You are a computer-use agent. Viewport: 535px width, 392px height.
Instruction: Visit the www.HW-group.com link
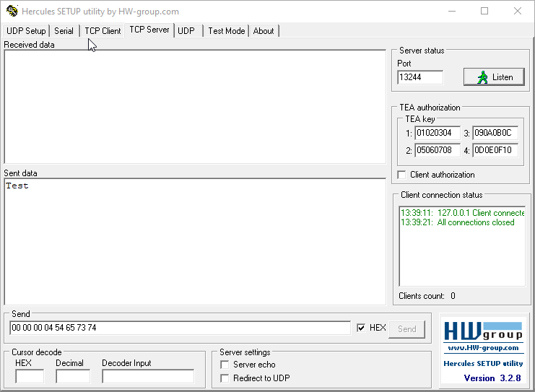click(483, 348)
